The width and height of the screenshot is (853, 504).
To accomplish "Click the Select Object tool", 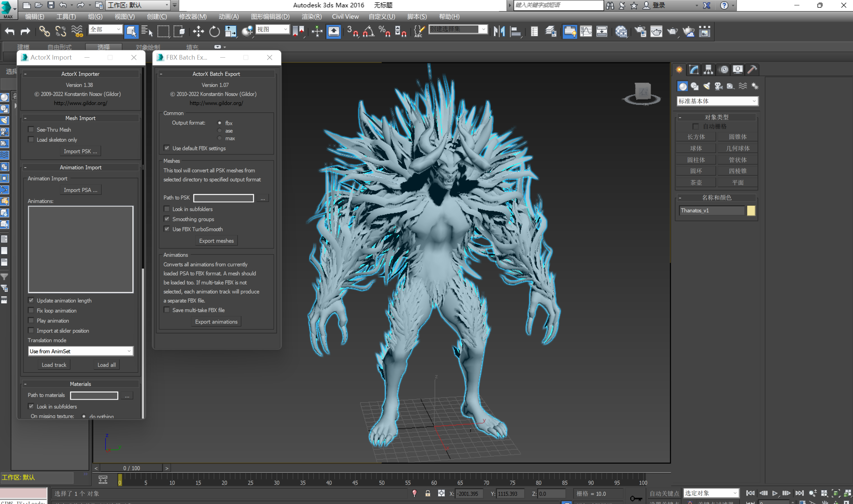I will (x=131, y=31).
